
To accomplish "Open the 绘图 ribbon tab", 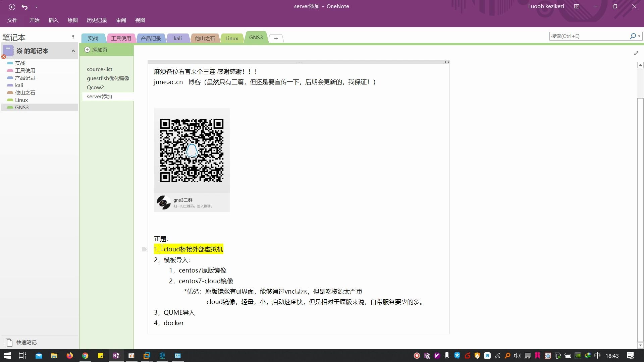I will point(72,20).
